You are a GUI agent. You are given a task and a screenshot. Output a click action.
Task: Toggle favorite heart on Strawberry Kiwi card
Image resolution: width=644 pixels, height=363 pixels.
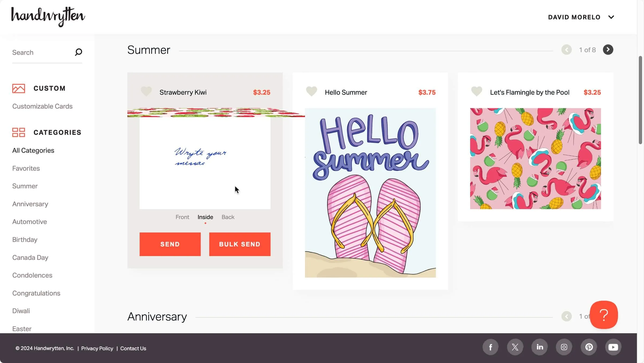coord(147,92)
